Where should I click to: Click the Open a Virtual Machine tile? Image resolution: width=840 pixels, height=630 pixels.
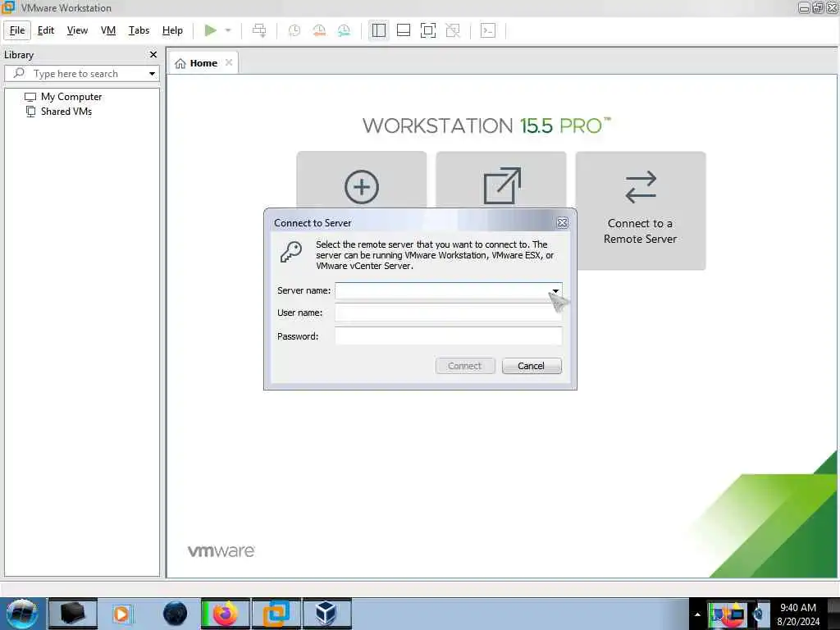(501, 181)
